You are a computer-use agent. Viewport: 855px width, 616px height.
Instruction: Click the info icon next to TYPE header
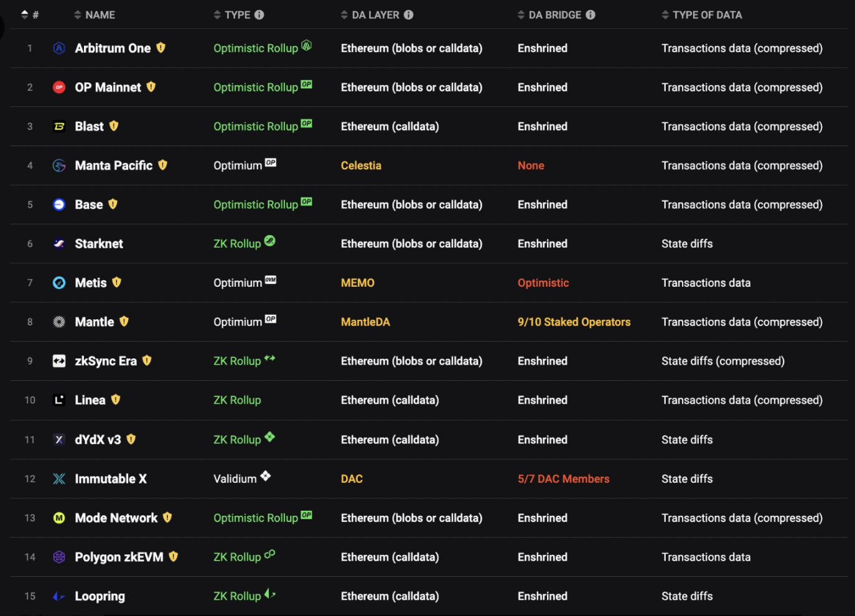(x=259, y=14)
